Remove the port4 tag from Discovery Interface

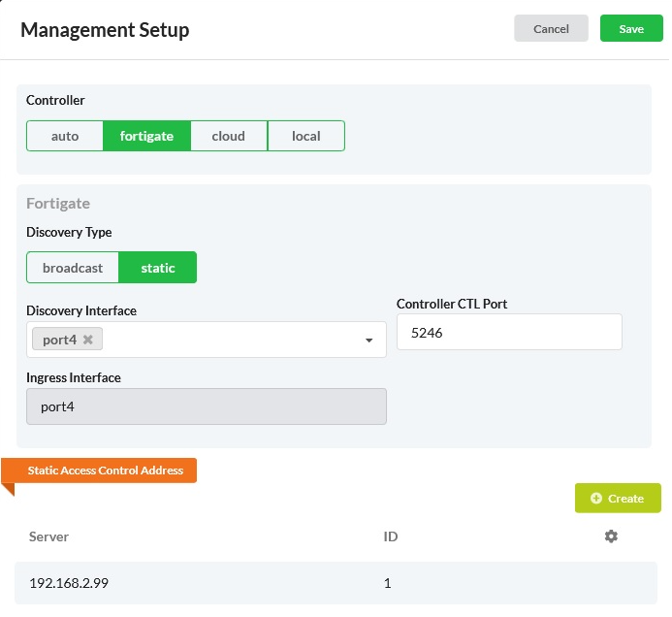[88, 340]
